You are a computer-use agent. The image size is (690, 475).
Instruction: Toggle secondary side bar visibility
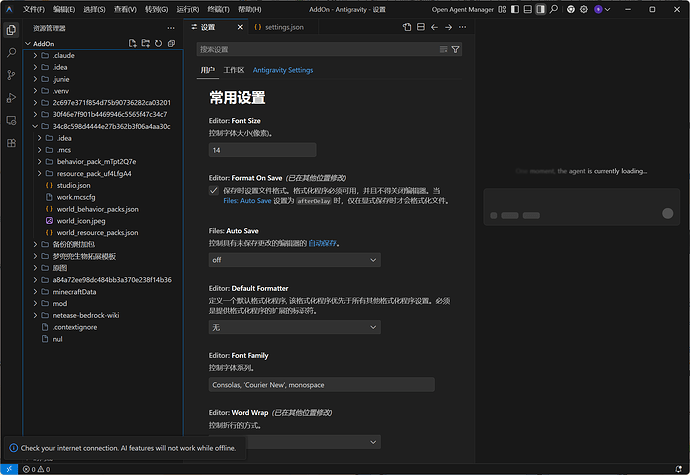[540, 9]
